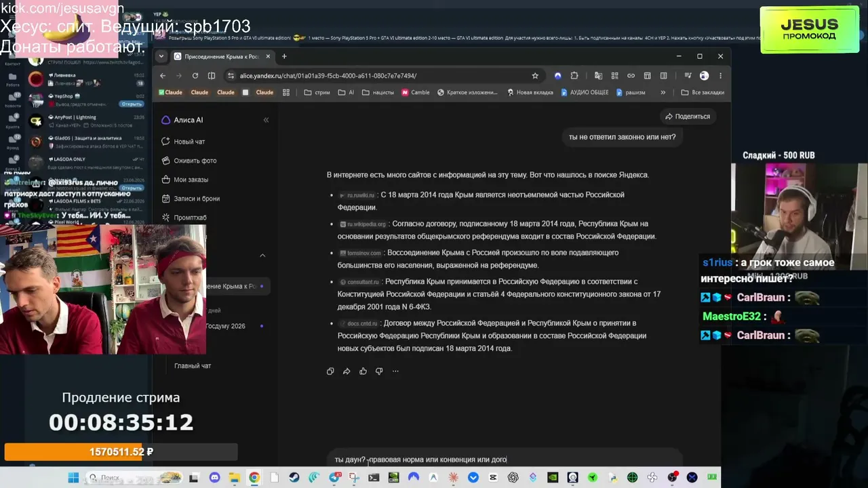Open the «Camble» bookmark
Screen dimensions: 868x488
[416, 92]
